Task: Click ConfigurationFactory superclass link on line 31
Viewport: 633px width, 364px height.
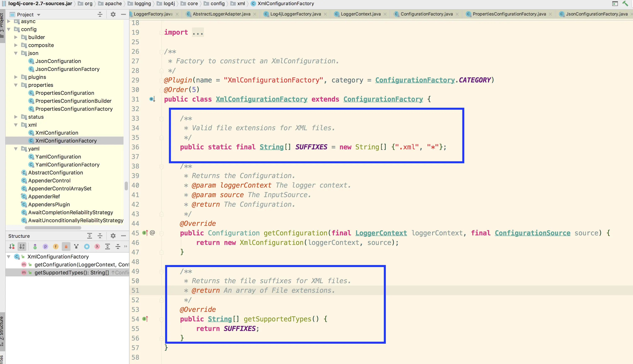Action: [383, 99]
